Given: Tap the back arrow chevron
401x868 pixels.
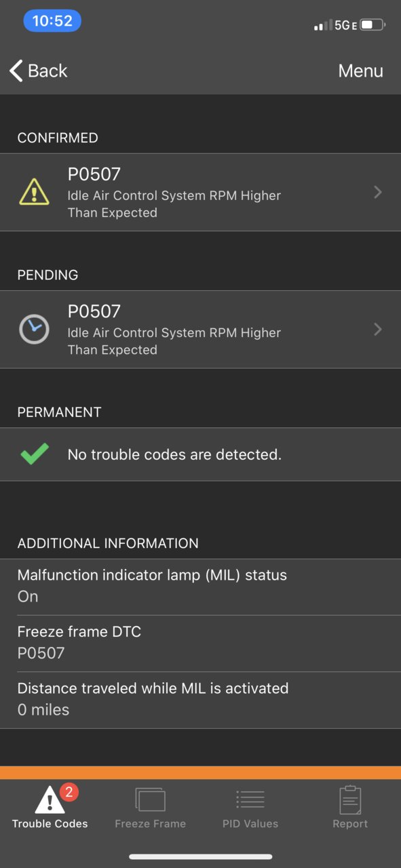Looking at the screenshot, I should [x=16, y=71].
